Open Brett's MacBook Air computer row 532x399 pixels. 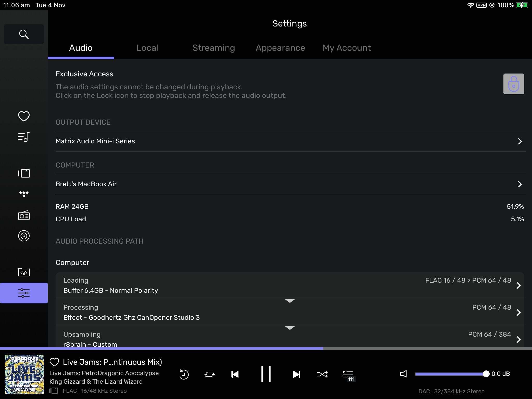pos(290,184)
